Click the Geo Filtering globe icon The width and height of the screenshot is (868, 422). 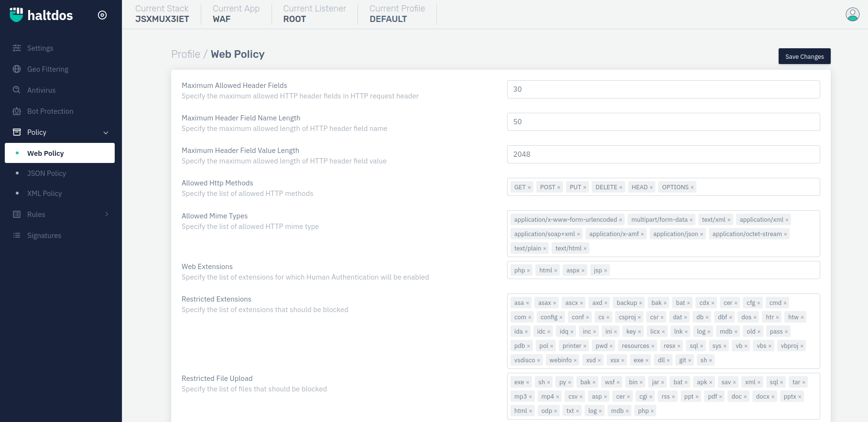(17, 69)
